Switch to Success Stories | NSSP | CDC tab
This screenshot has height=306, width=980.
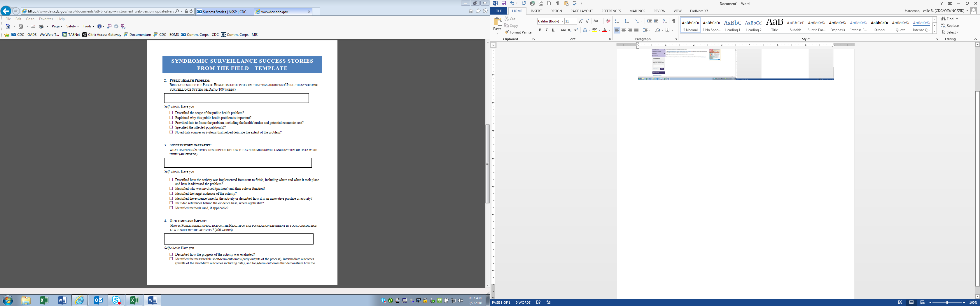[225, 12]
